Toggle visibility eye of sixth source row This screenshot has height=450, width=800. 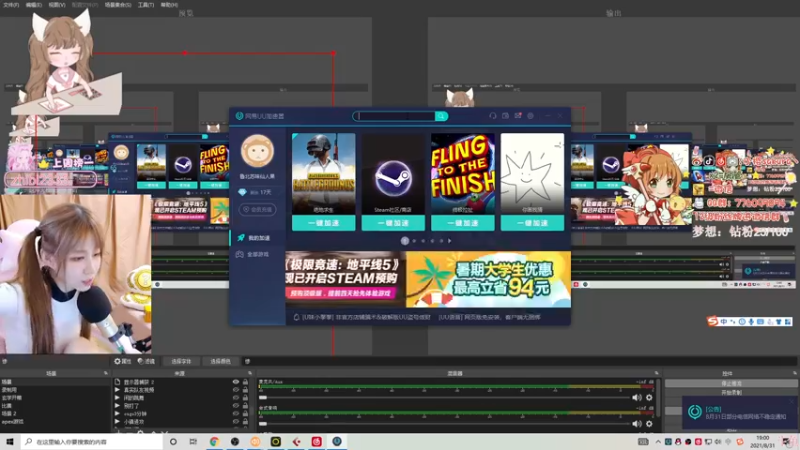tap(236, 422)
